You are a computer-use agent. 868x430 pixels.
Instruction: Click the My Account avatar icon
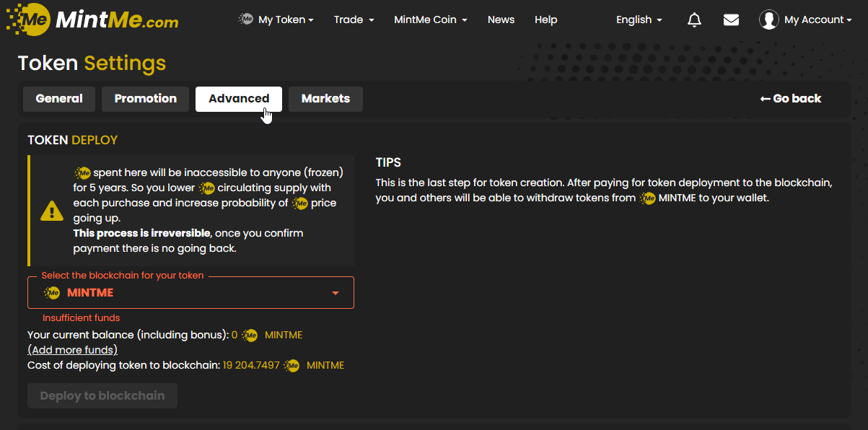pyautogui.click(x=769, y=20)
